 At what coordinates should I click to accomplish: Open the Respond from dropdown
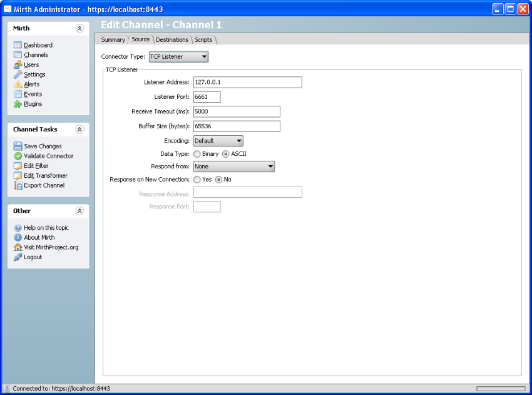click(x=234, y=167)
